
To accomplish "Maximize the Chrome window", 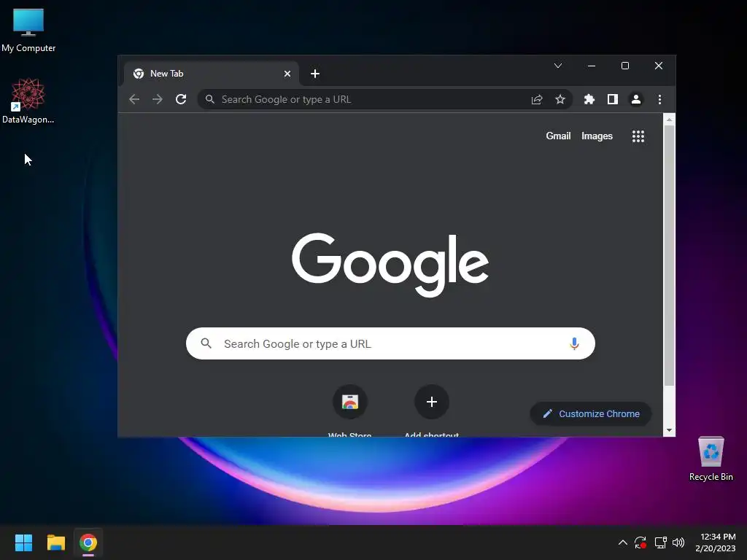I will [625, 66].
